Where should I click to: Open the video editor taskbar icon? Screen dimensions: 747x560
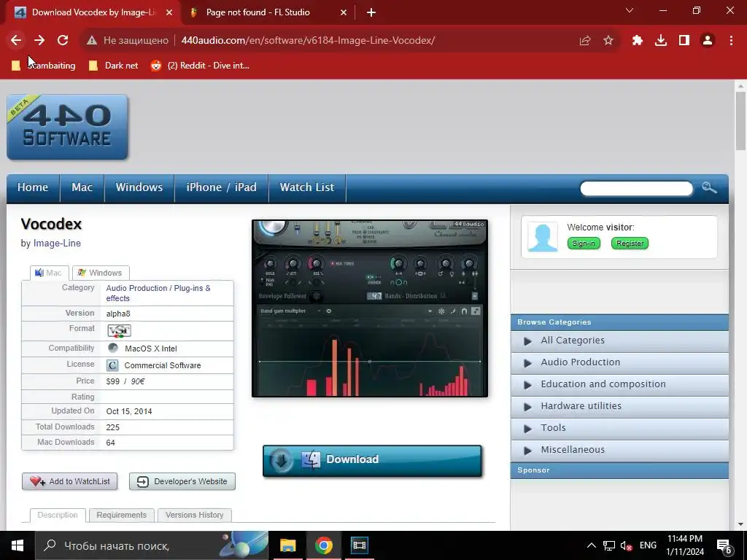359,545
